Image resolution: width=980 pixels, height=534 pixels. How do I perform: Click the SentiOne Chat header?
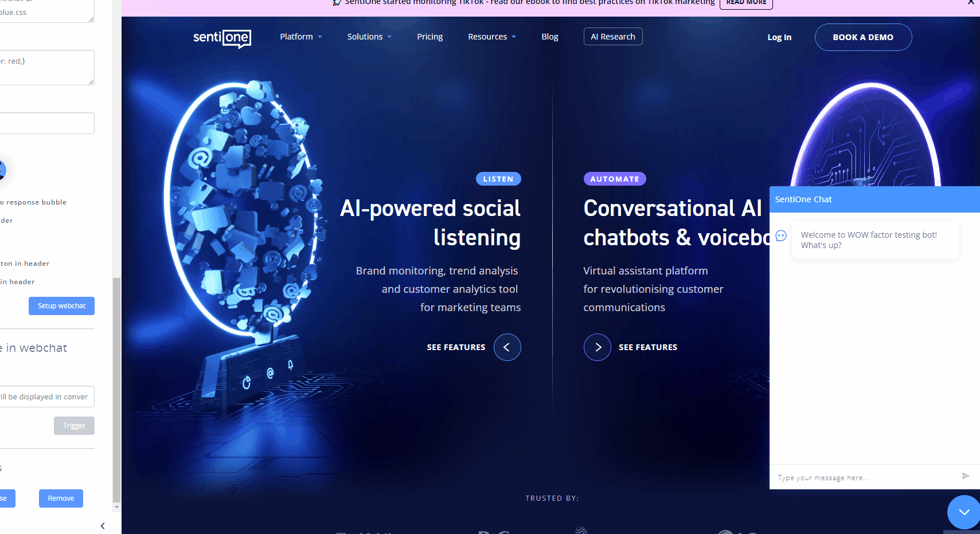click(x=874, y=199)
